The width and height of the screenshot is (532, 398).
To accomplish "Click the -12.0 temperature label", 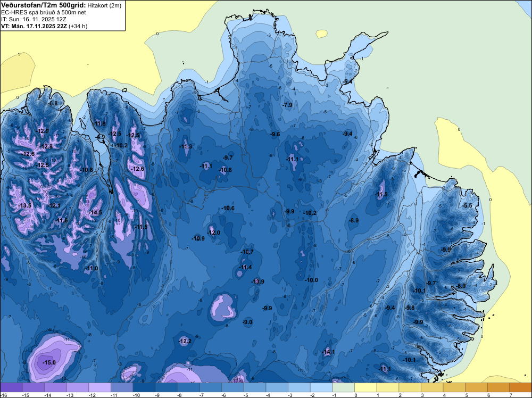I will [x=214, y=233].
